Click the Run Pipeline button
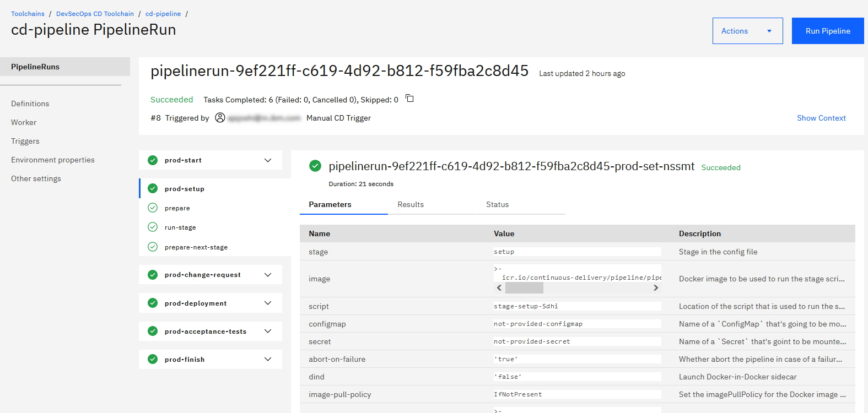 click(x=827, y=31)
